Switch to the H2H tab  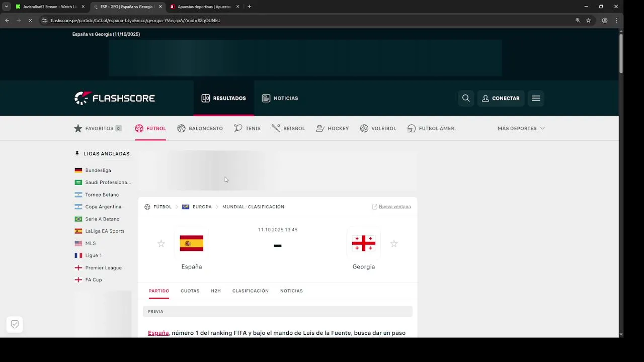click(216, 291)
